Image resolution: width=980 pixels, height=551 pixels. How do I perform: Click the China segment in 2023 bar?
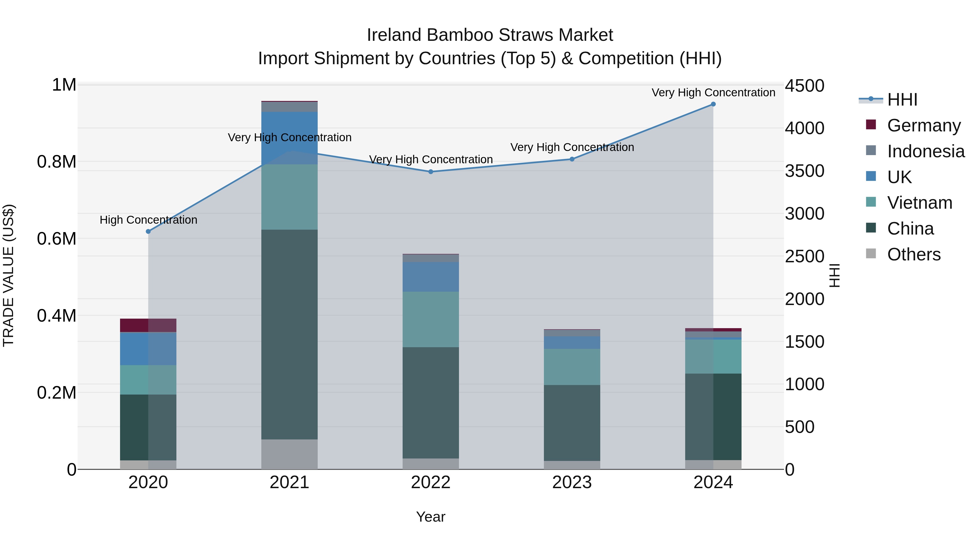(572, 423)
